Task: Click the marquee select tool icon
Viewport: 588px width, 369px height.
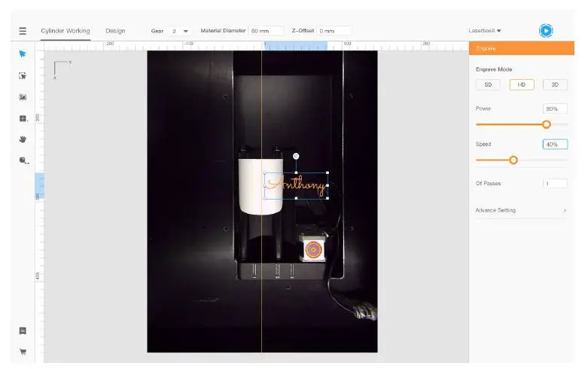Action: tap(23, 75)
